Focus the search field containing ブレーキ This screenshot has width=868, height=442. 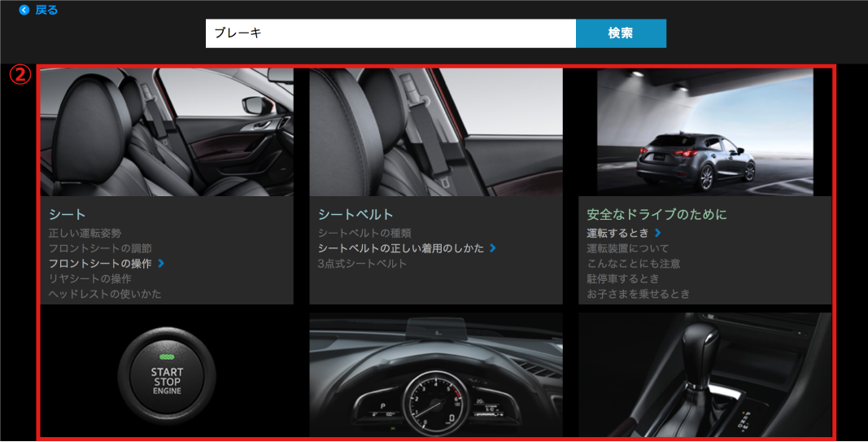point(390,33)
